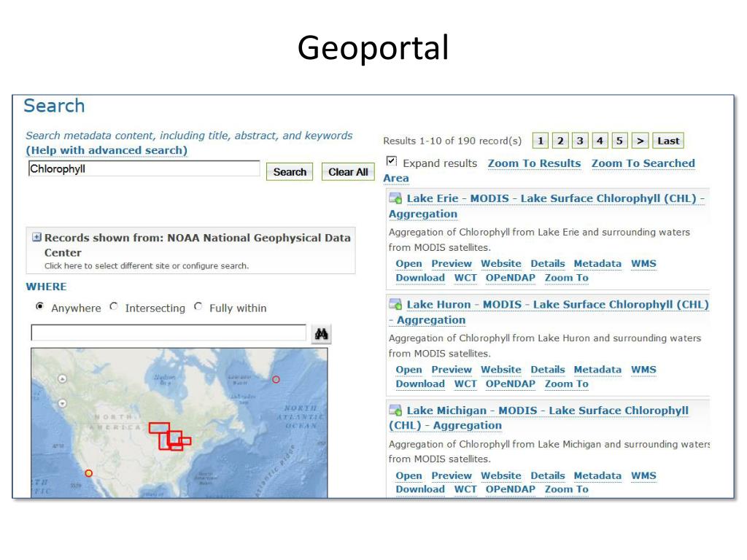Click Open link for Lake Huron record
747x560 pixels.
[x=409, y=370]
